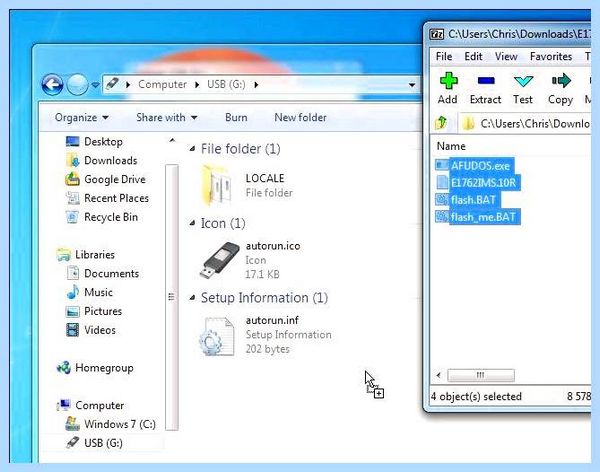Click the Test button in 7-Zip
600x472 pixels.
[x=523, y=88]
